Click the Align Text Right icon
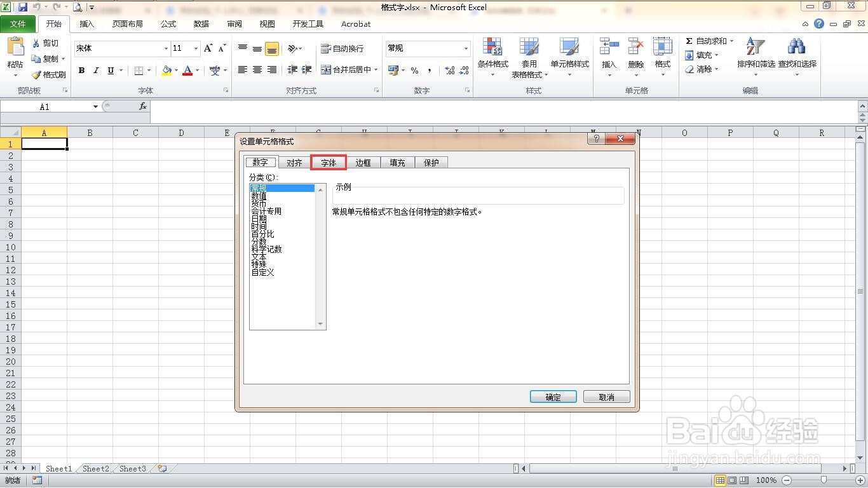Image resolution: width=868 pixels, height=488 pixels. (272, 70)
